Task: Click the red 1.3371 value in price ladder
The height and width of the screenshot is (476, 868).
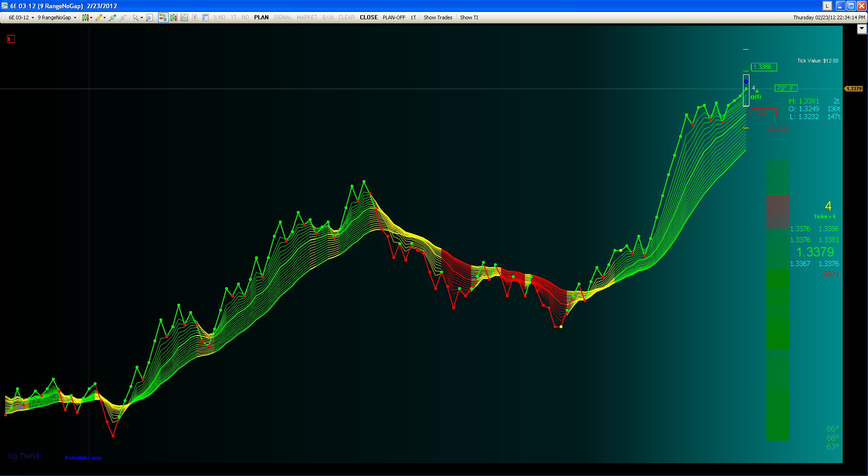Action: click(x=828, y=274)
